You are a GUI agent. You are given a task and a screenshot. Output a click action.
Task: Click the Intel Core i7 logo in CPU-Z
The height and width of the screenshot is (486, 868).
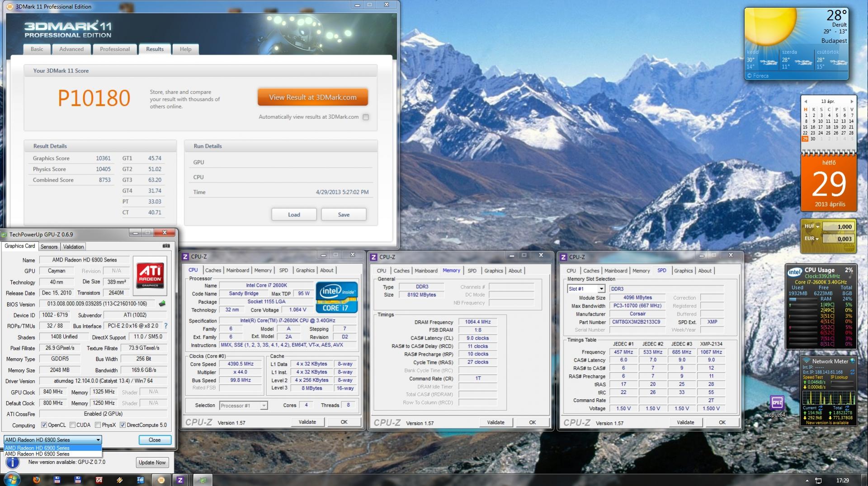coord(337,297)
